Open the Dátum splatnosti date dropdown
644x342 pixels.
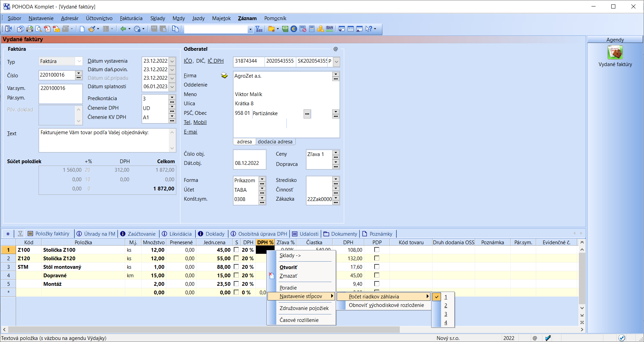point(172,87)
